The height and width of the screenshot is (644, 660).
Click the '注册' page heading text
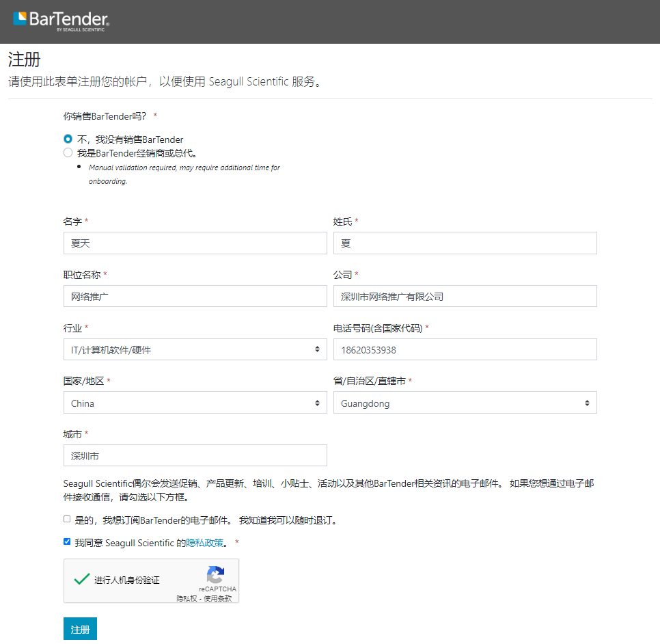pos(25,59)
